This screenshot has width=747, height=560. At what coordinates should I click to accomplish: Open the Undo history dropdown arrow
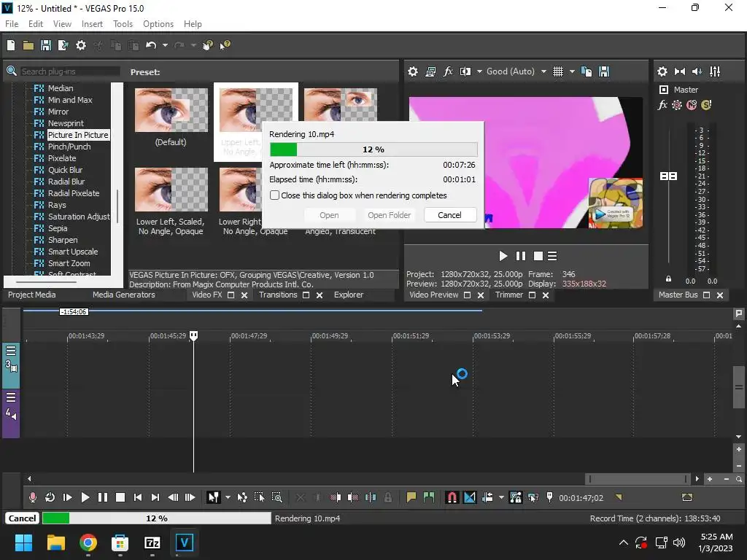(x=165, y=45)
